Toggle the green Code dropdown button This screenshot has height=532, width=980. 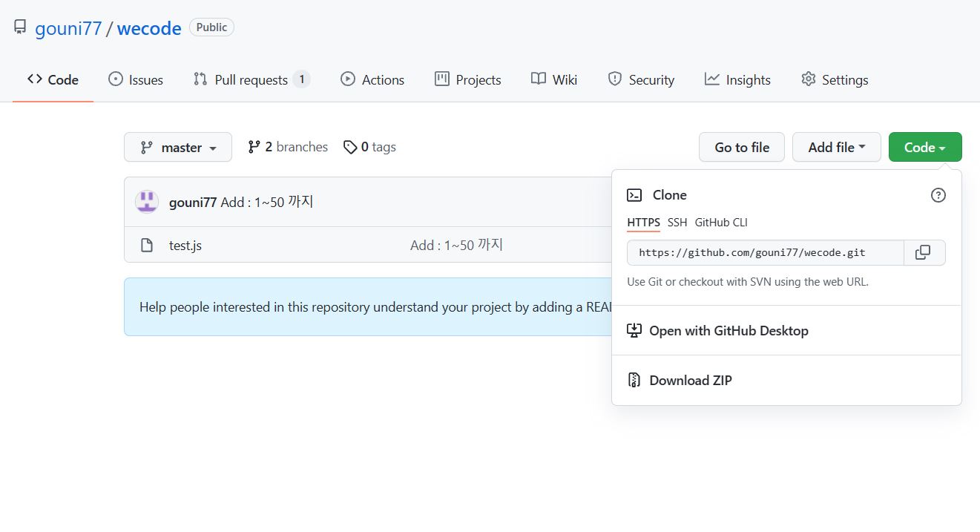[x=925, y=147]
